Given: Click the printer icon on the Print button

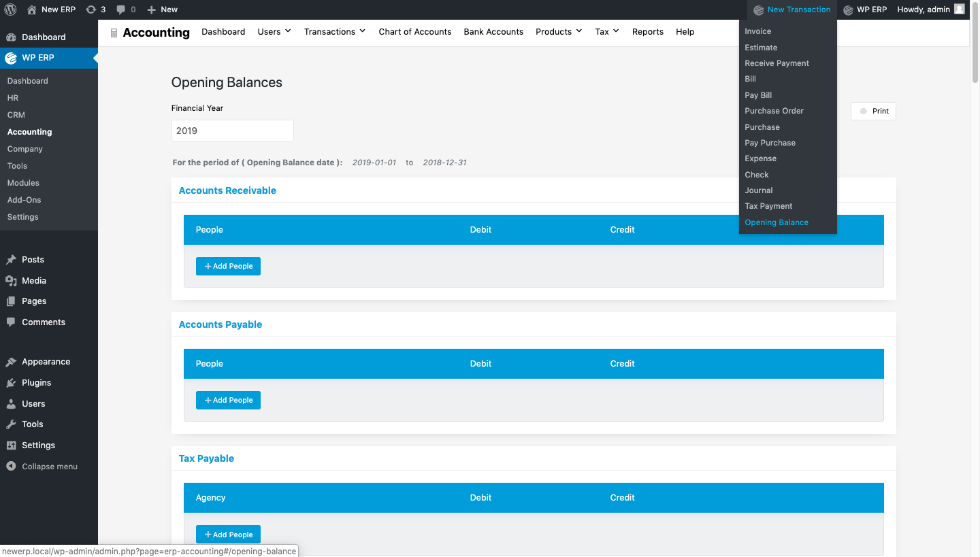Looking at the screenshot, I should [864, 111].
